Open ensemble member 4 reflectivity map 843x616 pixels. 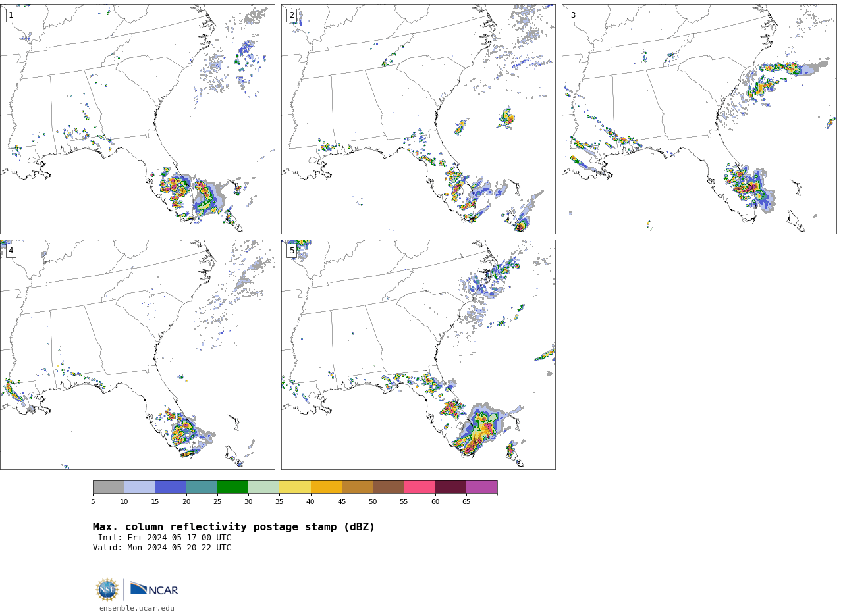point(137,355)
